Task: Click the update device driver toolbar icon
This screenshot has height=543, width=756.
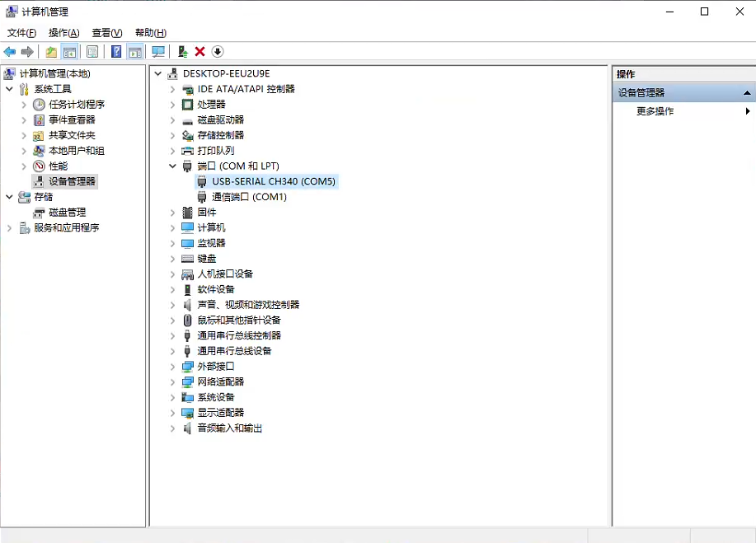Action: (182, 52)
